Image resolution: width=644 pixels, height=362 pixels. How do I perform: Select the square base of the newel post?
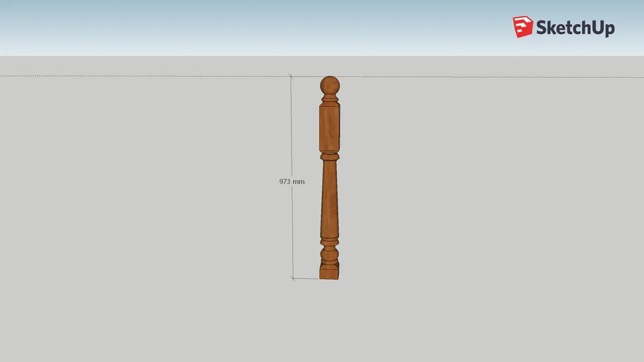[x=329, y=271]
